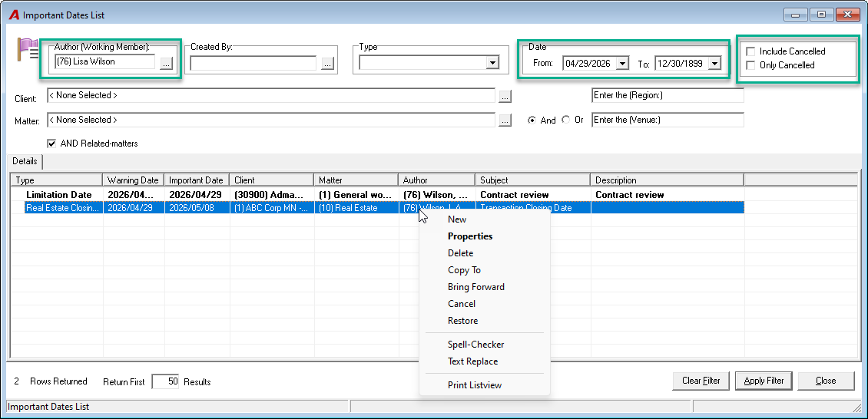Open the From date dropdown arrow

(623, 64)
